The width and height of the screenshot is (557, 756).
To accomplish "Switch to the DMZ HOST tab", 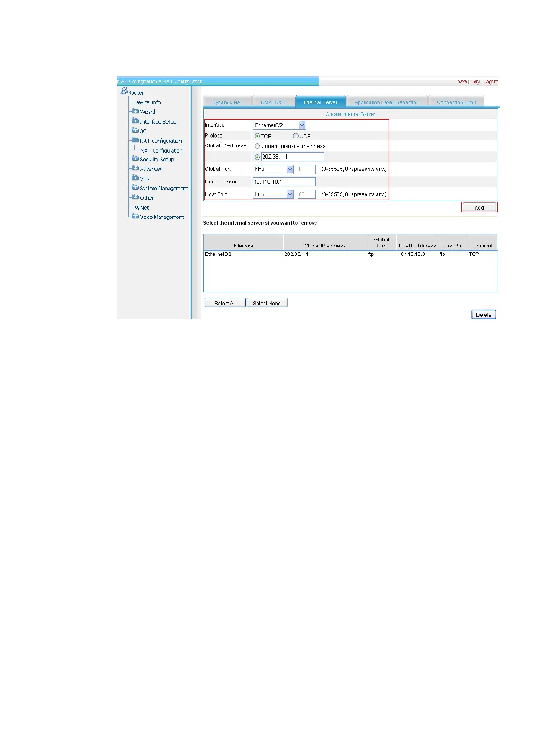I will point(273,102).
